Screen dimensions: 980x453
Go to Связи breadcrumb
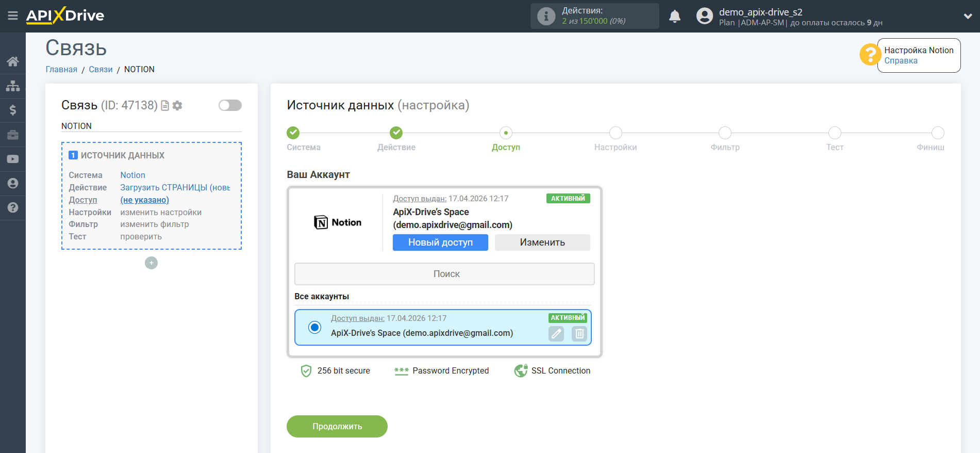(x=101, y=70)
